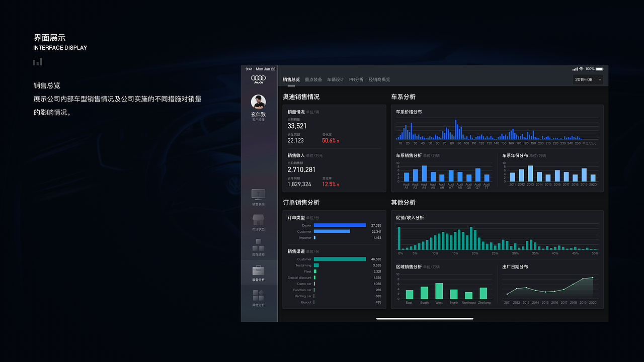
Task: Click the Demo car label
Action: coord(304,284)
